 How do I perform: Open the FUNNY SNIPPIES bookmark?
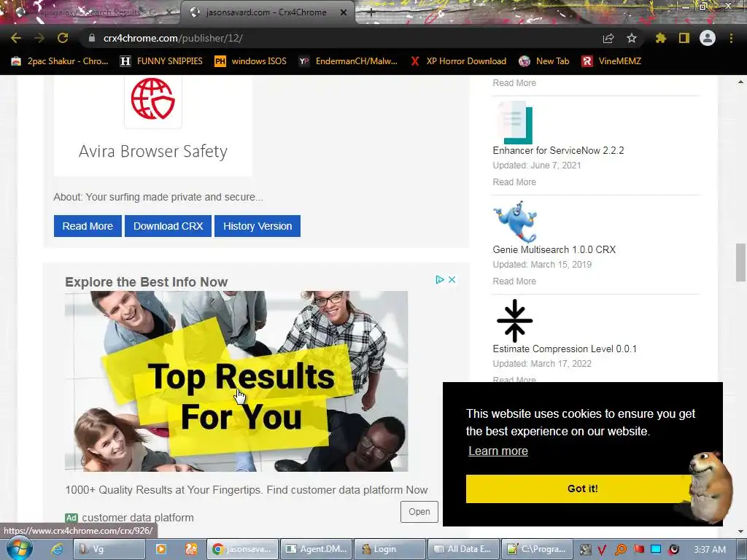click(x=162, y=61)
